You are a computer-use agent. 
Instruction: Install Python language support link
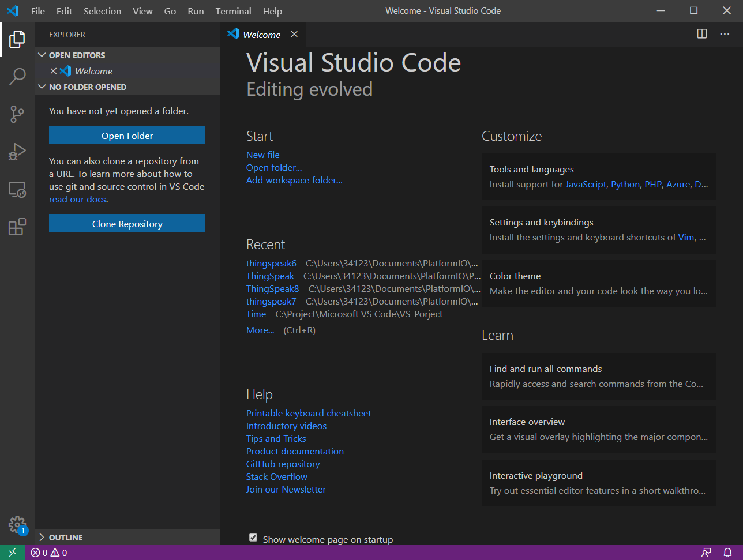625,185
